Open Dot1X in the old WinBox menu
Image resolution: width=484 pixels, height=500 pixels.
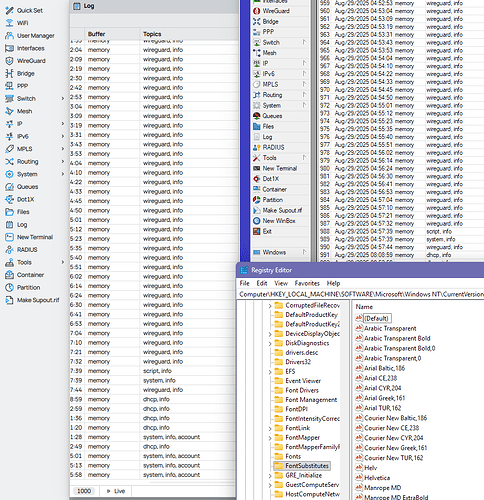click(x=270, y=179)
